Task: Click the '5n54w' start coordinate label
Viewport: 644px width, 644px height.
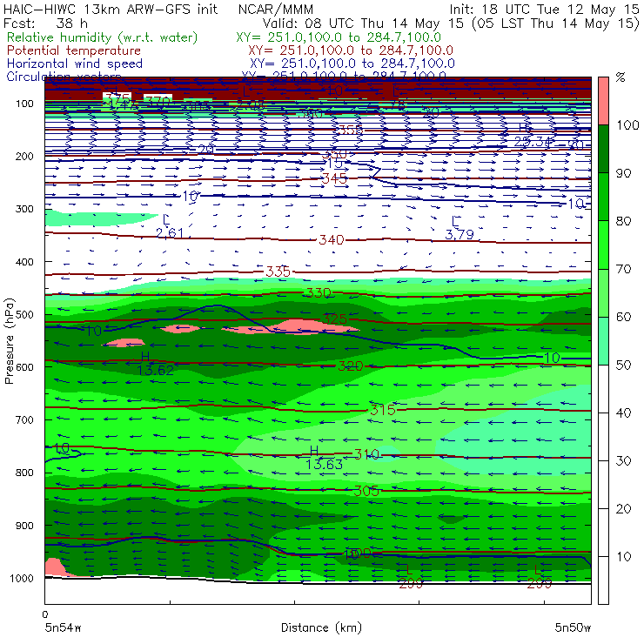Action: (x=64, y=627)
